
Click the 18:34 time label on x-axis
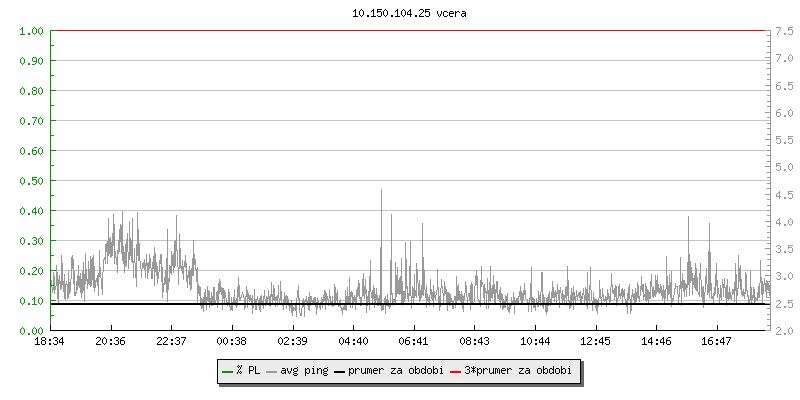[50, 341]
